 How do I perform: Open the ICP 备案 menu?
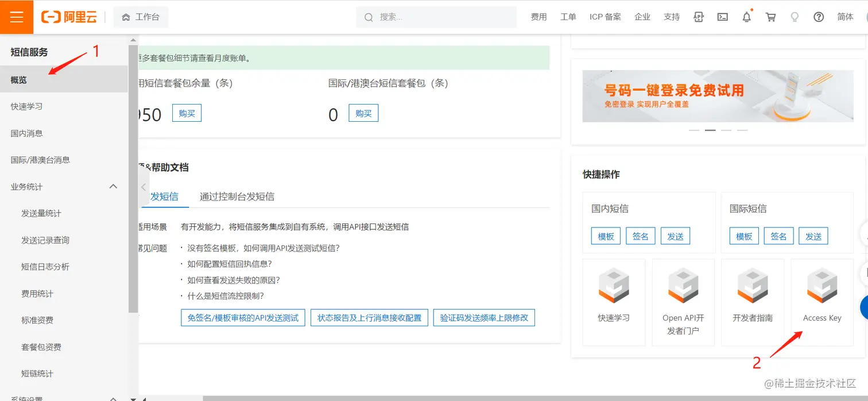coord(605,17)
